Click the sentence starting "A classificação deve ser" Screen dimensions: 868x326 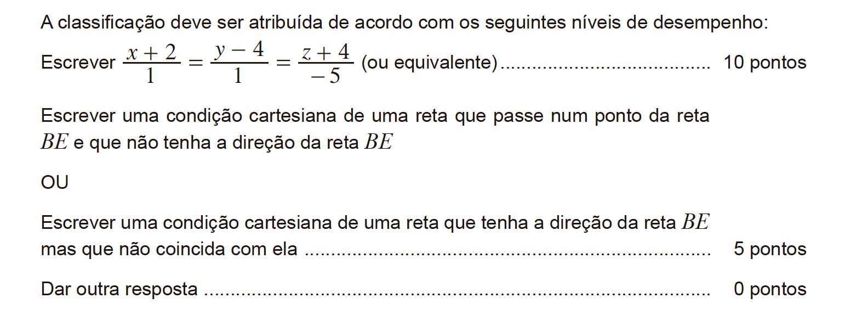tap(404, 23)
